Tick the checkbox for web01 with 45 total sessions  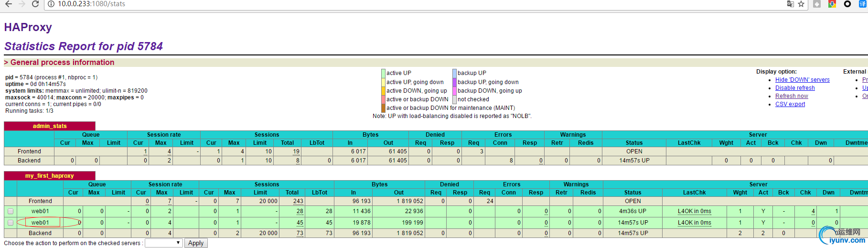(x=11, y=223)
